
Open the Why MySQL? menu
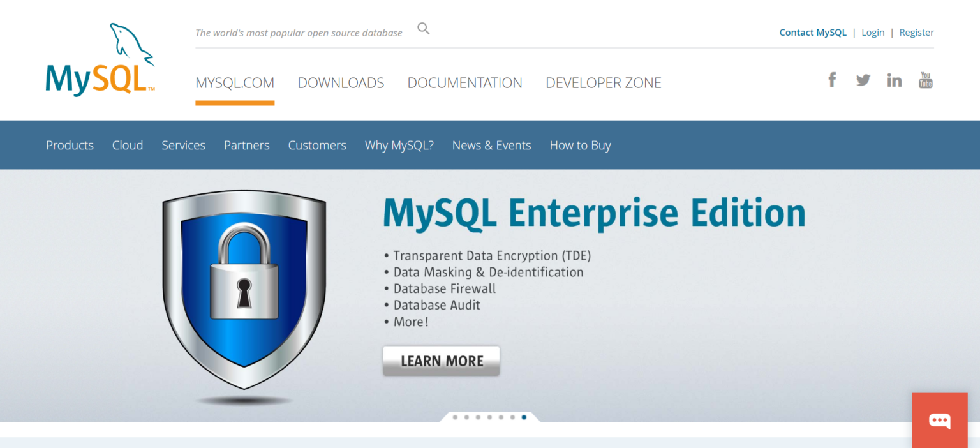pyautogui.click(x=399, y=145)
